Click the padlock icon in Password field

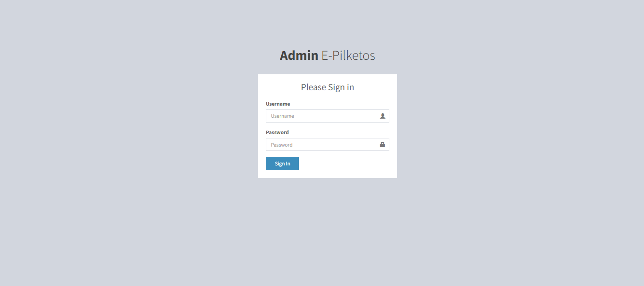point(383,144)
